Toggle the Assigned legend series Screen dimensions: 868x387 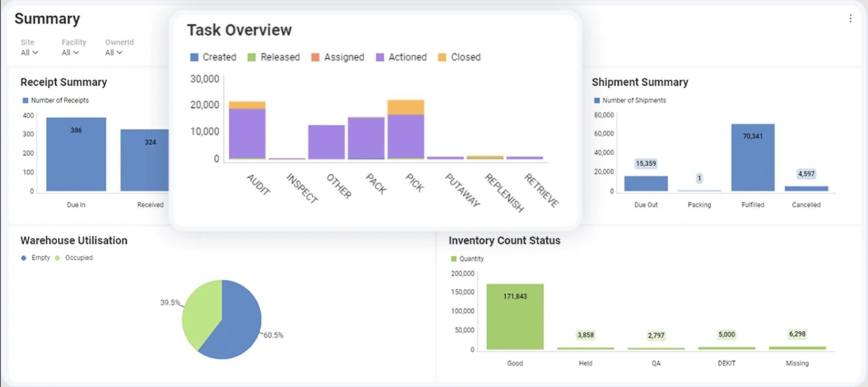(x=338, y=57)
